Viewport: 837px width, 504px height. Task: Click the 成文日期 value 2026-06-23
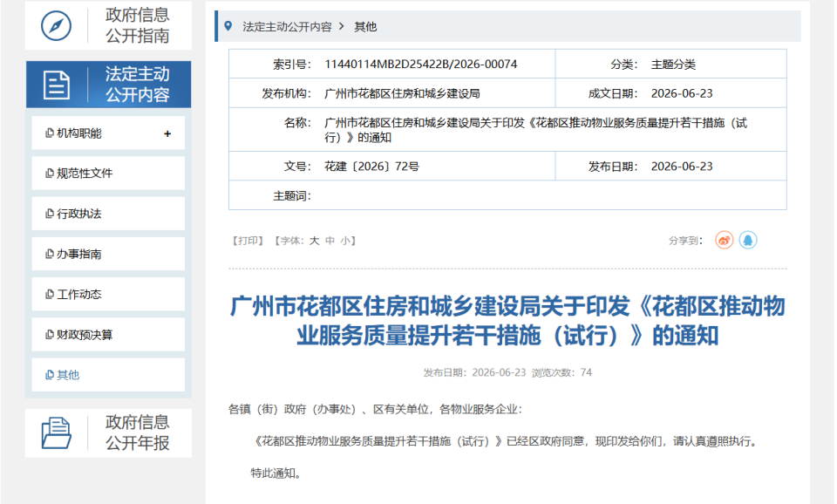(682, 93)
